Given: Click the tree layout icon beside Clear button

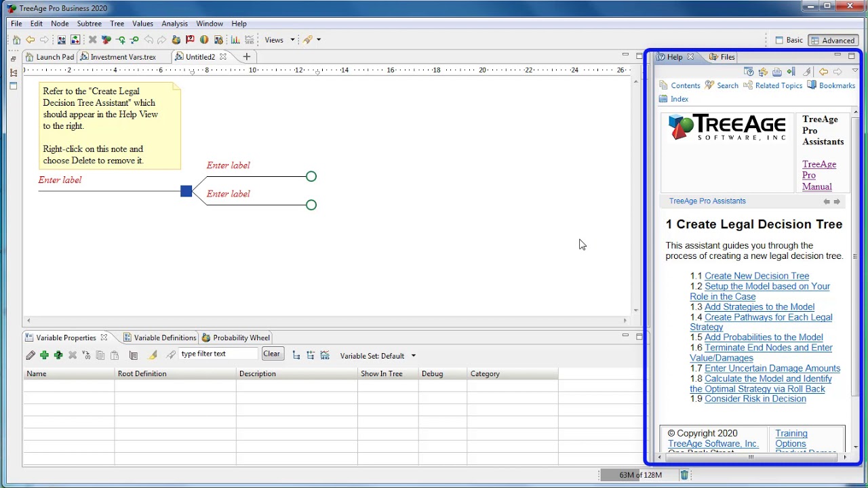Looking at the screenshot, I should click(296, 355).
